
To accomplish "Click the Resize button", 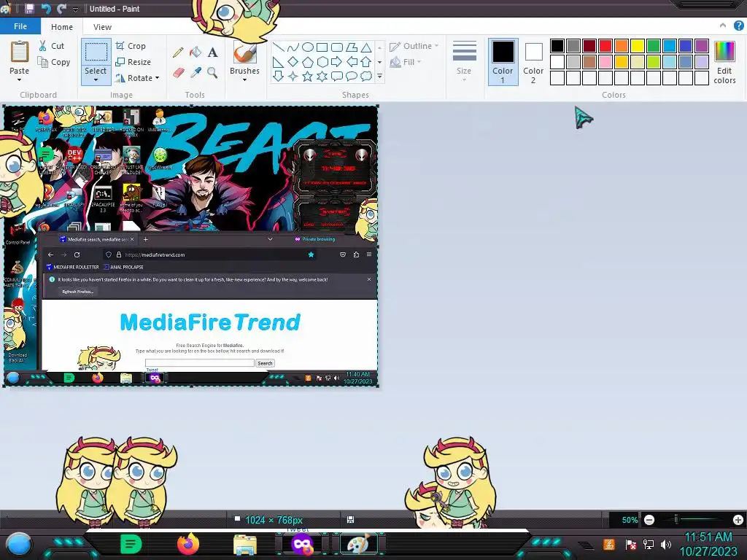I will (133, 62).
